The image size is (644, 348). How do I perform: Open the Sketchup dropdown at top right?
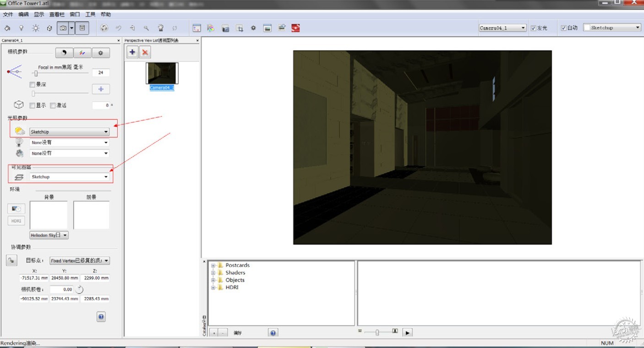[612, 27]
